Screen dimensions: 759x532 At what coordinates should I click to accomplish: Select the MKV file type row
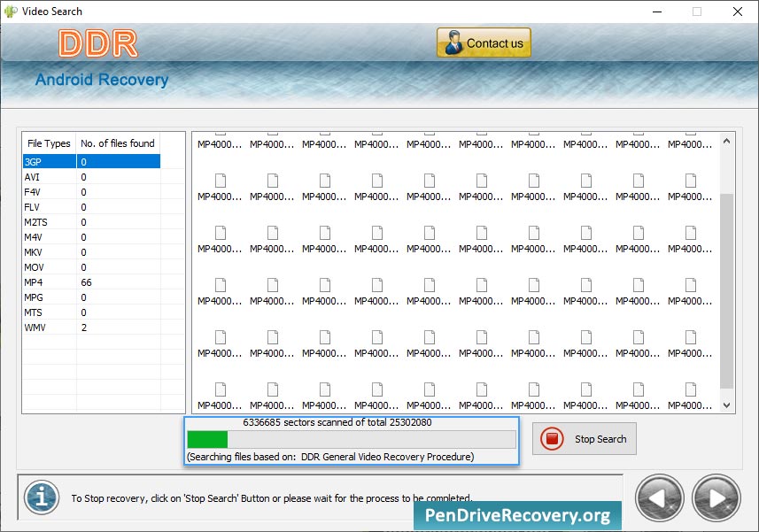tap(91, 252)
